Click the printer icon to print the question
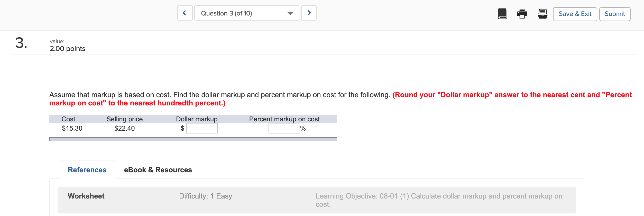 (x=522, y=14)
